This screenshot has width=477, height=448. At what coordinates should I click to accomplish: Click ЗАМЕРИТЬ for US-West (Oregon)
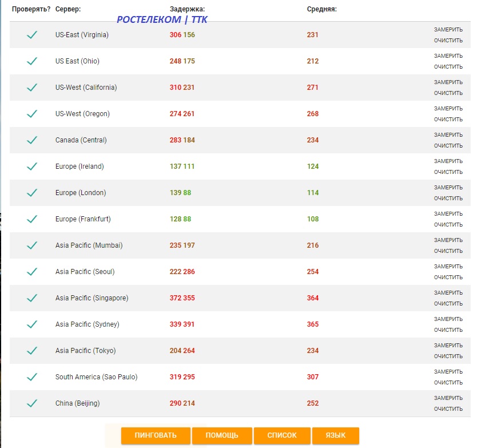coord(448,109)
